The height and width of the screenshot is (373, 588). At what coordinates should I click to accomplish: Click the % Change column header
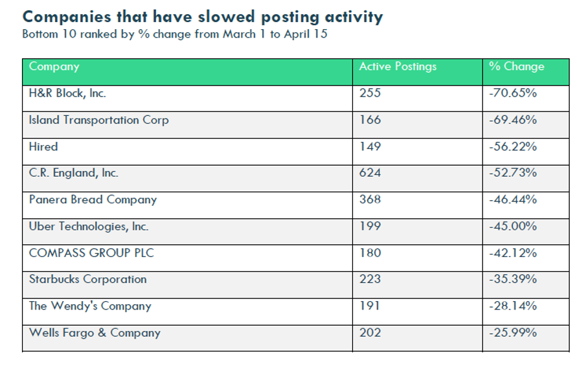[516, 66]
